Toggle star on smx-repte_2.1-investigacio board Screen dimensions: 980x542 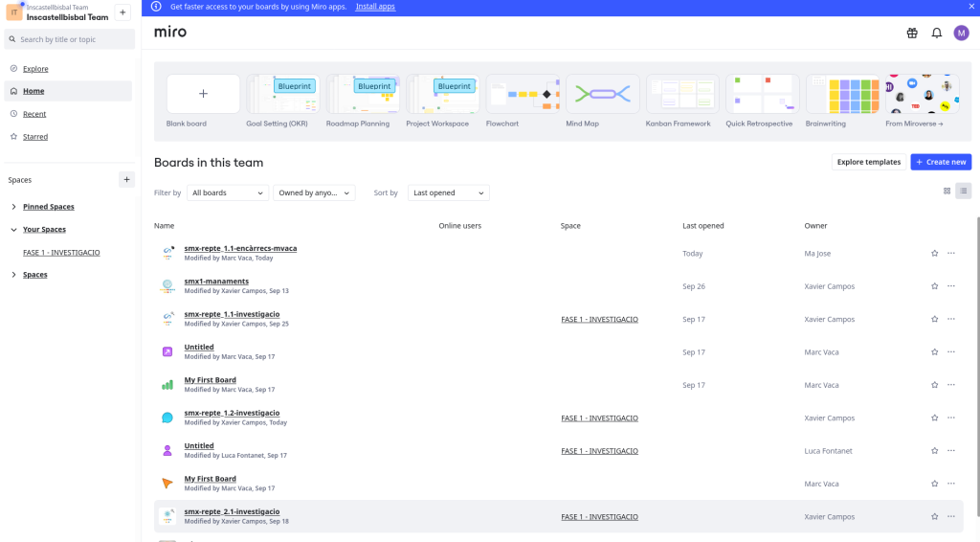(934, 517)
